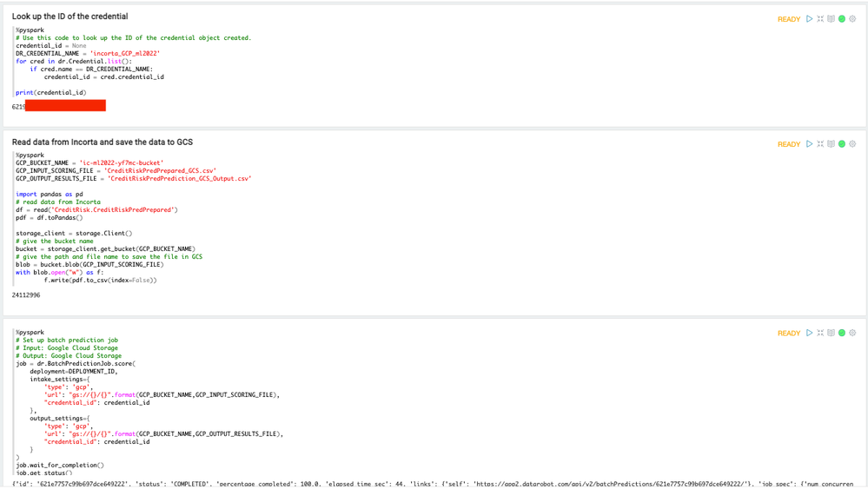The height and width of the screenshot is (489, 868).
Task: Toggle green check on credential lookup paragraph
Action: click(x=842, y=18)
